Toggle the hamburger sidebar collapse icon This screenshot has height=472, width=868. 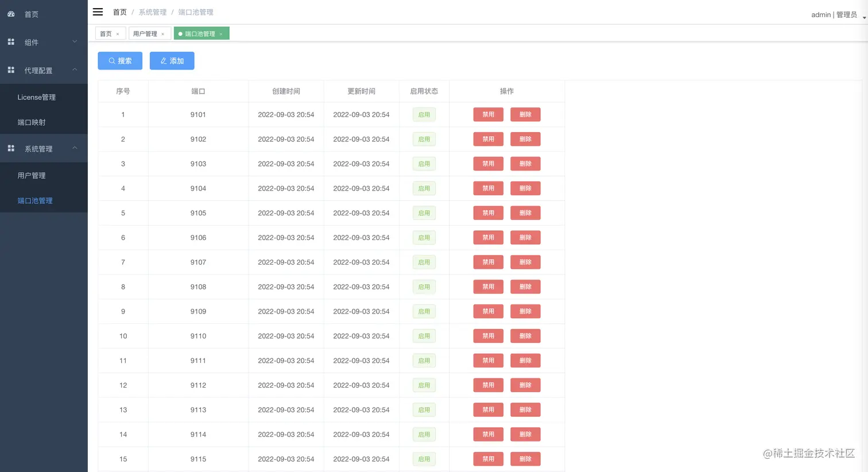click(x=98, y=11)
